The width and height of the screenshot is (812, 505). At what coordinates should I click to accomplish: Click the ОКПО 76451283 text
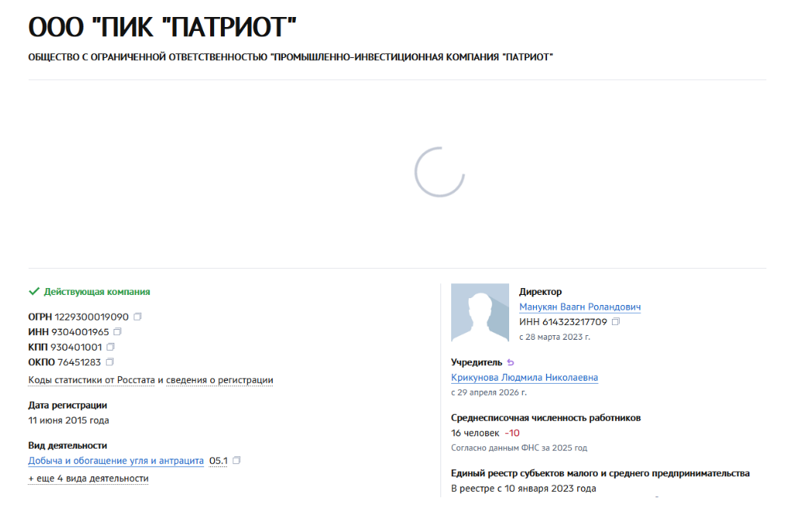coord(64,362)
